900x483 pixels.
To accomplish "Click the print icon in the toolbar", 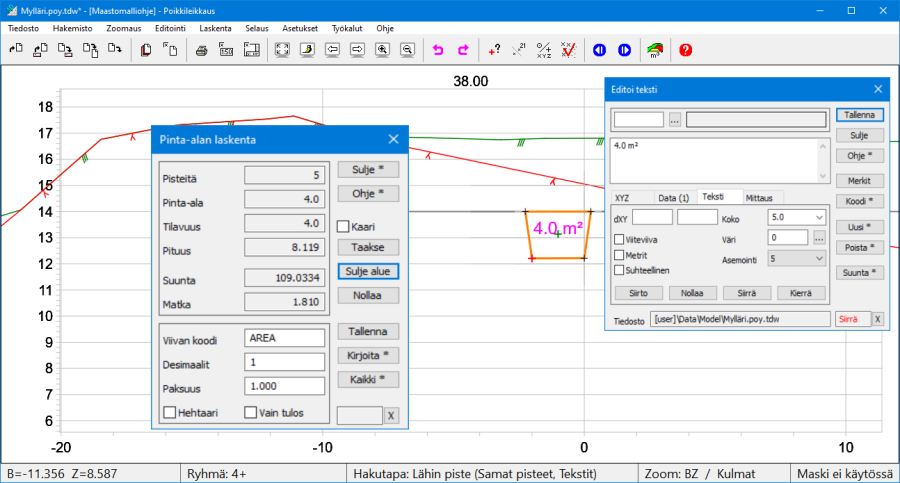I will (201, 49).
